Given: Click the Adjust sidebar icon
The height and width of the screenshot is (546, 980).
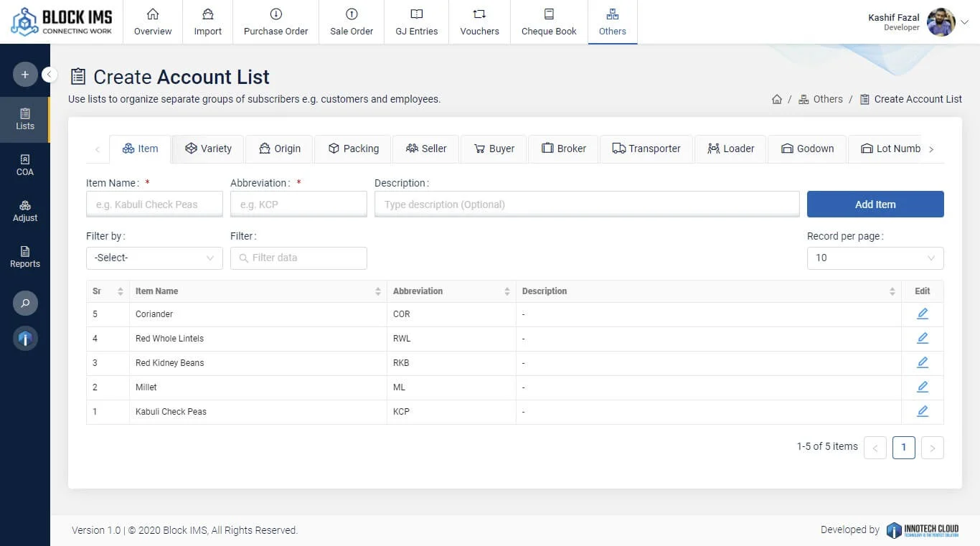Looking at the screenshot, I should [24, 211].
